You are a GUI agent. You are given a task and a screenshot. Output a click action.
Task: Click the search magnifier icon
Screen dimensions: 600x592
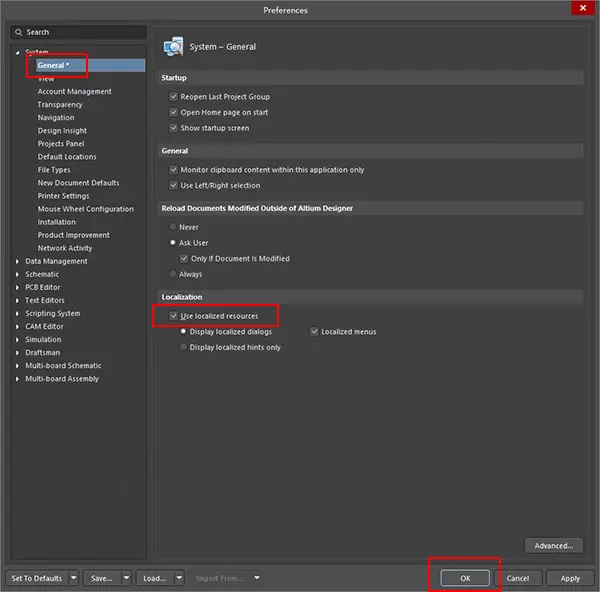17,33
